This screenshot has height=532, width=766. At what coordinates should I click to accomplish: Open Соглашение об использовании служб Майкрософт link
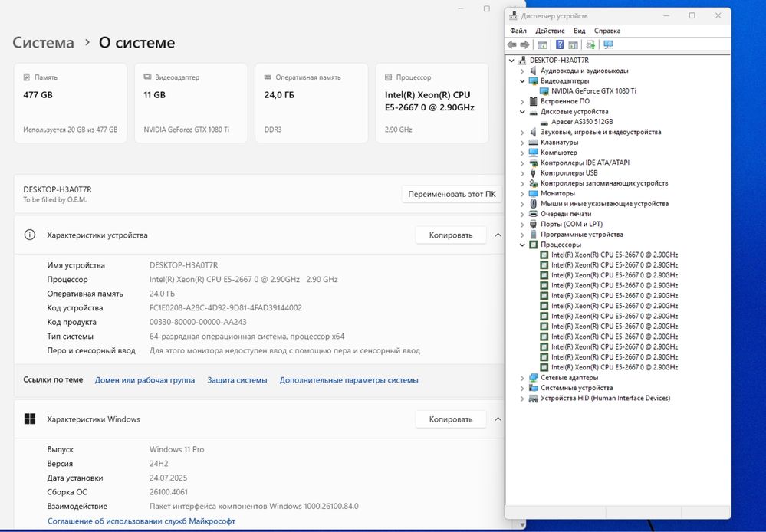point(141,521)
